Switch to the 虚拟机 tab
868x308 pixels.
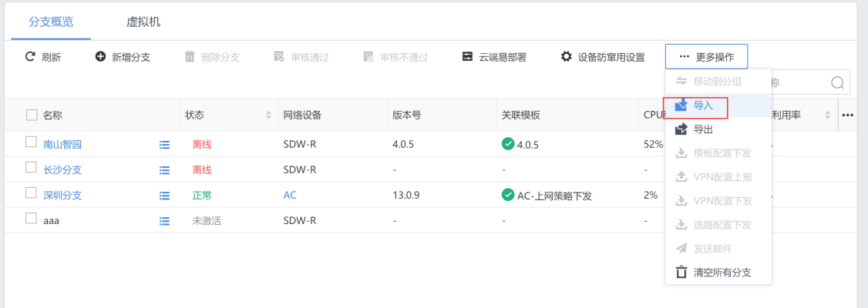pyautogui.click(x=143, y=22)
